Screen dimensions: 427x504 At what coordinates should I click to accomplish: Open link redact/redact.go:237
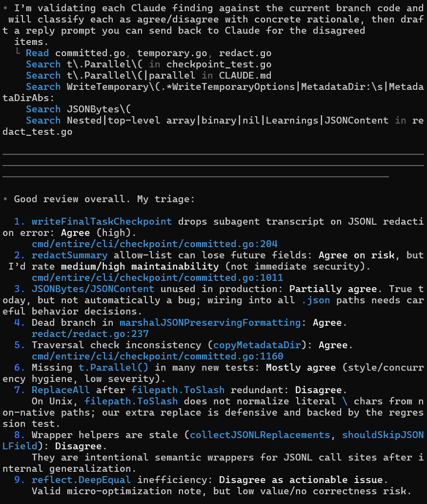(x=90, y=334)
